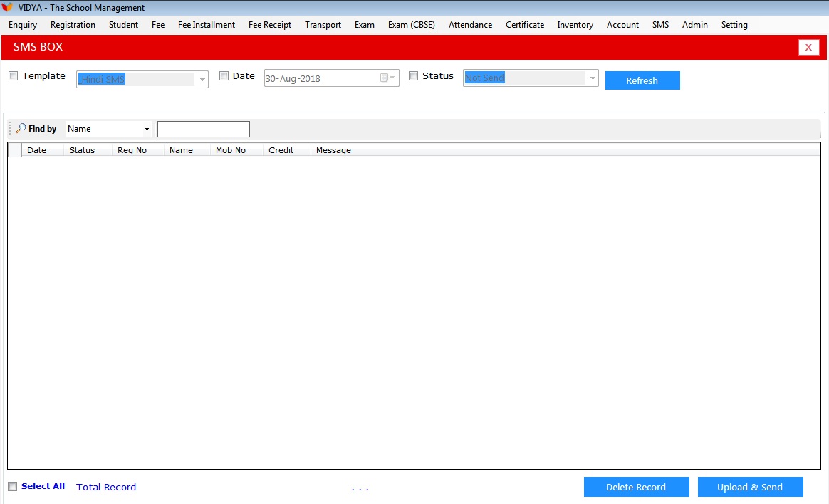Open the Certificate menu
This screenshot has height=504, width=829.
(524, 25)
